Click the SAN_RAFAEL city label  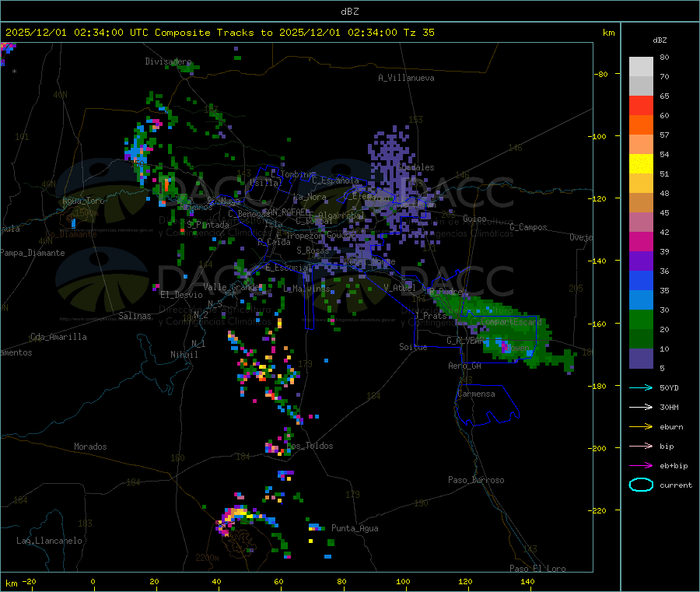coord(285,212)
